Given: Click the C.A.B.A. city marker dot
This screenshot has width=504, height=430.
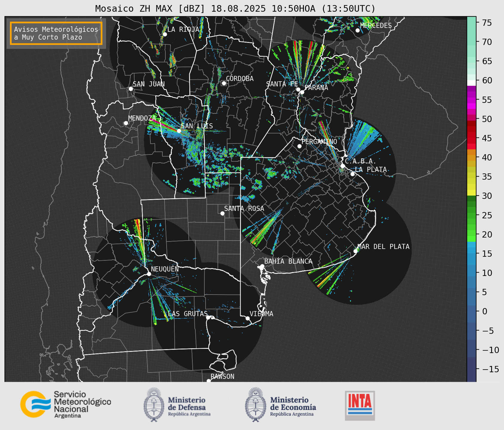Looking at the screenshot, I should click(x=343, y=166).
